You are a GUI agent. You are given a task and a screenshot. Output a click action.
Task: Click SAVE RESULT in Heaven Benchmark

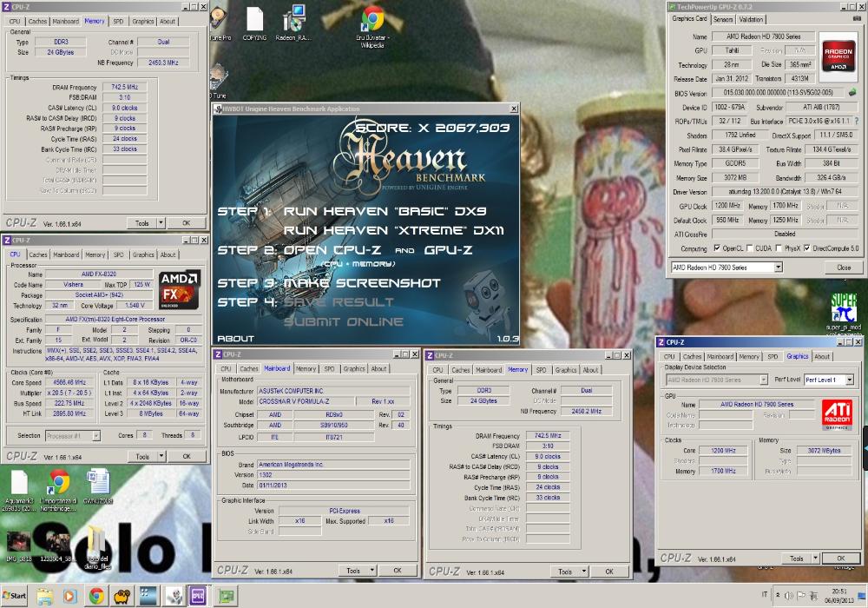coord(339,302)
